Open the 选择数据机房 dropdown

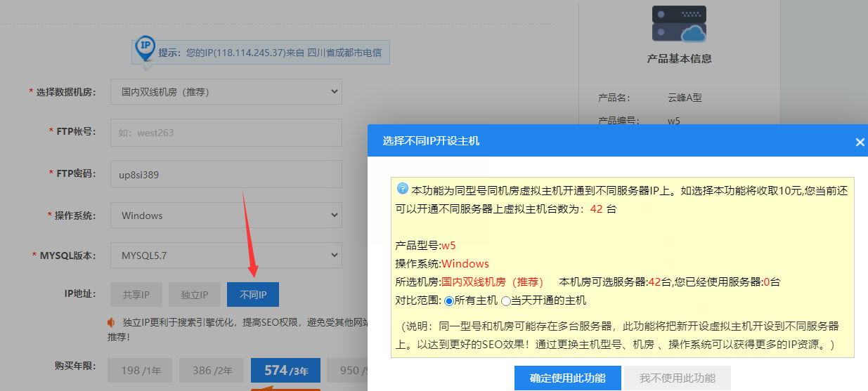point(226,91)
